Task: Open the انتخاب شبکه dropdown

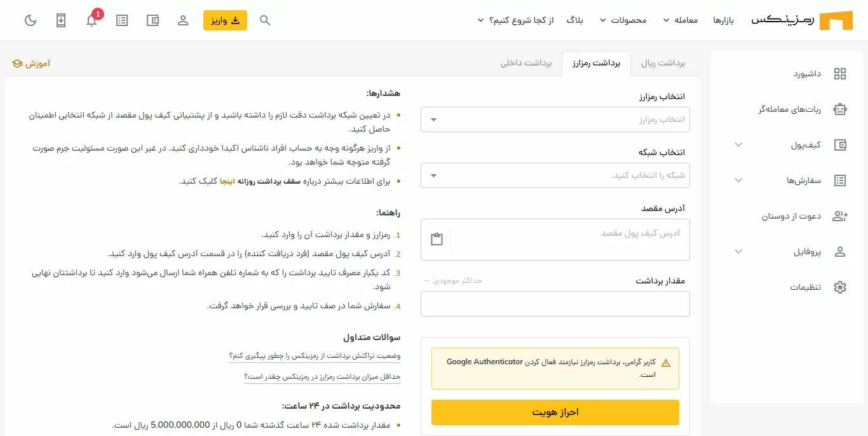Action: pos(555,175)
